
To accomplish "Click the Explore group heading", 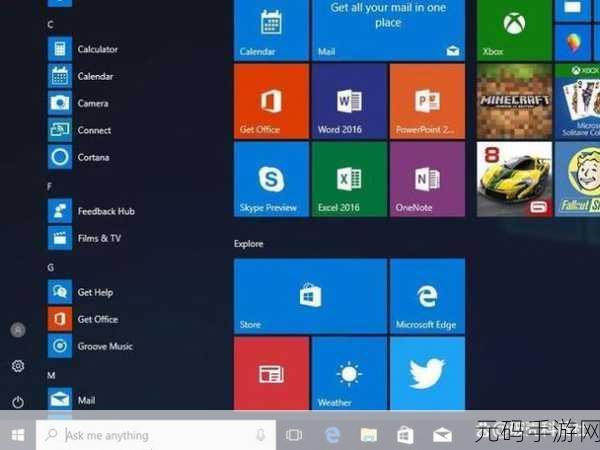I will pyautogui.click(x=249, y=244).
